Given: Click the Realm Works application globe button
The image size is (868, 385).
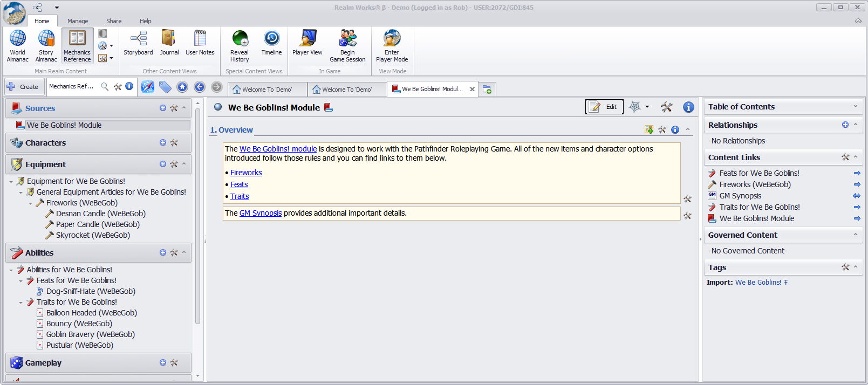Looking at the screenshot, I should click(x=15, y=13).
